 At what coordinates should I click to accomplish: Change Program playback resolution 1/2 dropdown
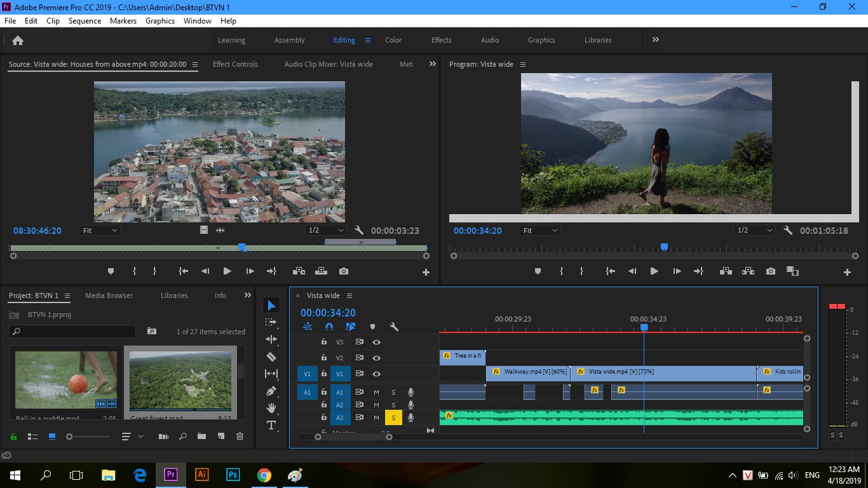point(754,231)
